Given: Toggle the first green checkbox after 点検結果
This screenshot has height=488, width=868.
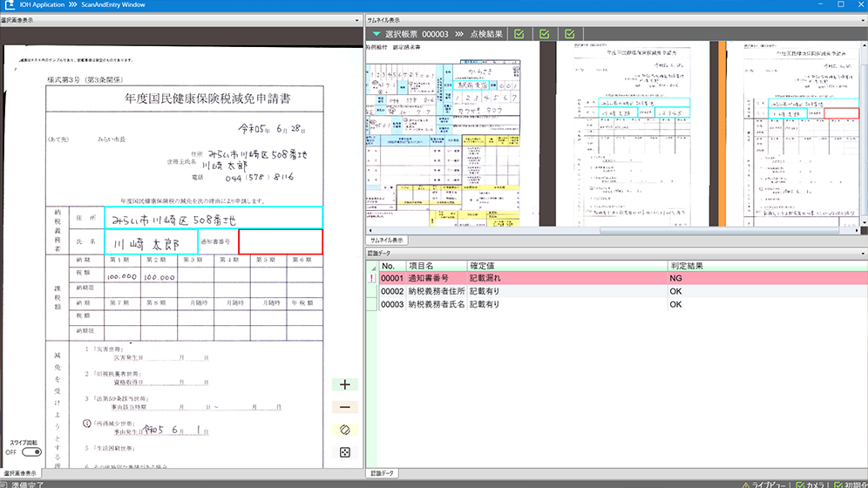Looking at the screenshot, I should click(x=519, y=34).
